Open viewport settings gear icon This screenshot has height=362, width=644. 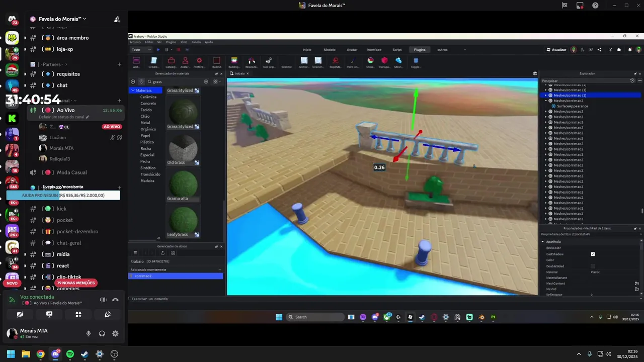tap(535, 73)
